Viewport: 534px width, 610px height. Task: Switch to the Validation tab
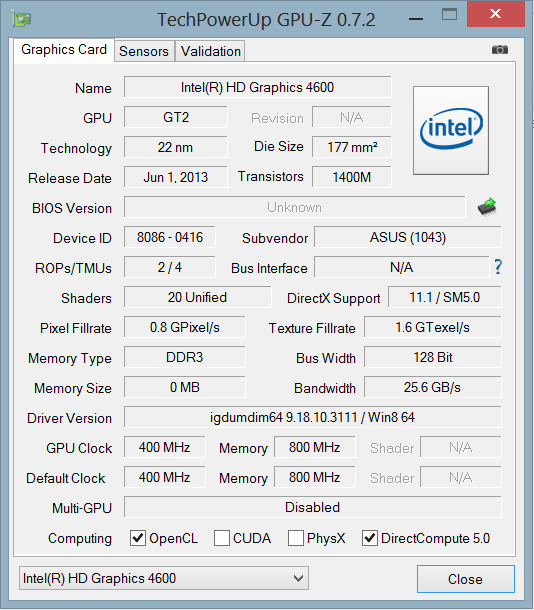pyautogui.click(x=210, y=51)
